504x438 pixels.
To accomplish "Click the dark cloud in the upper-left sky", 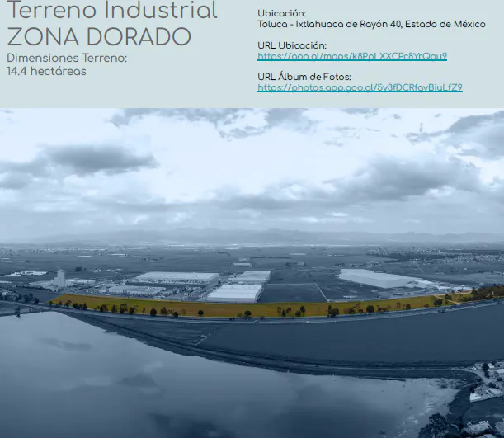I will click(x=100, y=159).
